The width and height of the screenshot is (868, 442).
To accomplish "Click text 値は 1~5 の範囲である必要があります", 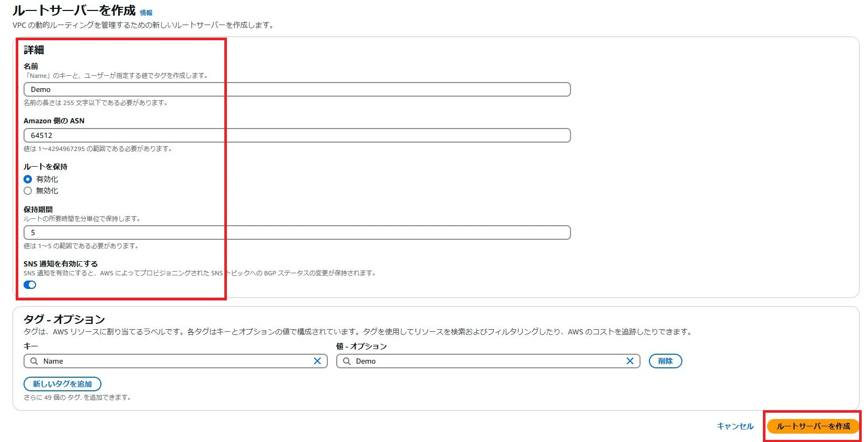I will (x=81, y=246).
